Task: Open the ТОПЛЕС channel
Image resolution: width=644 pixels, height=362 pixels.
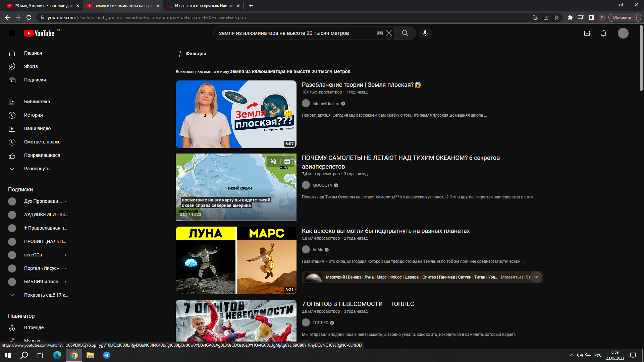Action: [320, 323]
